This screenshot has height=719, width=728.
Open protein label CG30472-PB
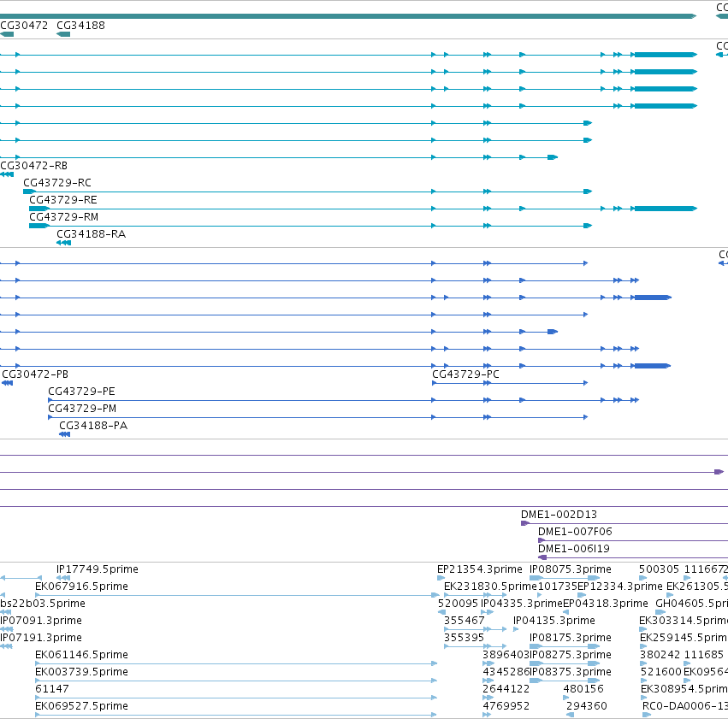[35, 374]
